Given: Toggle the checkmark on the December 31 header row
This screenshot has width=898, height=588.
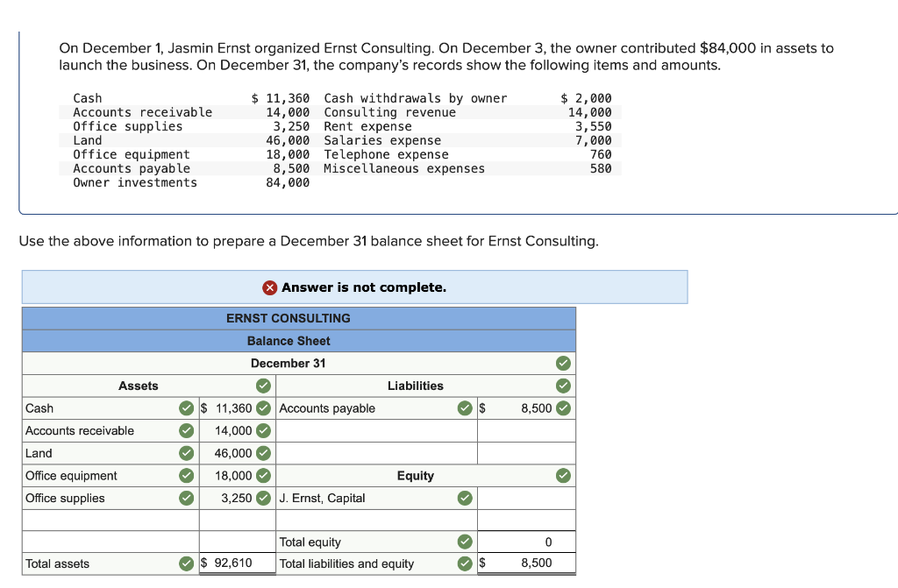Looking at the screenshot, I should 562,363.
